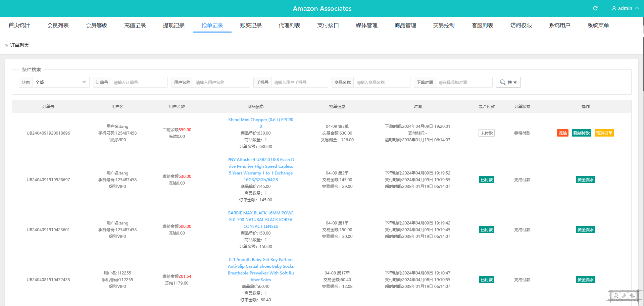The image size is (644, 306).
Task: Click 资金流水 for order UB2404091919528697
Action: click(585, 180)
